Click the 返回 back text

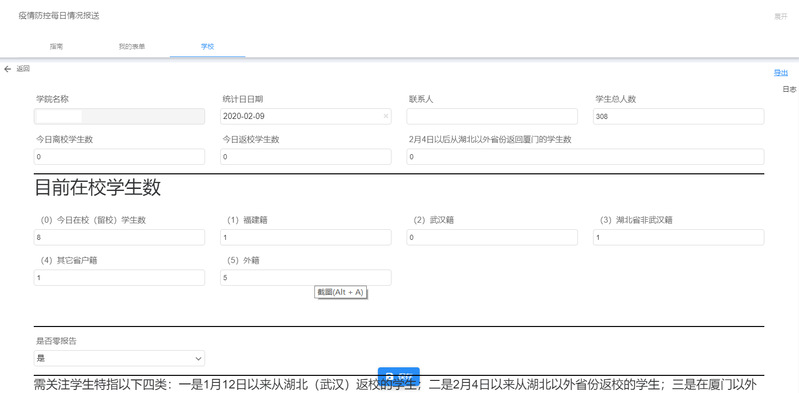pos(23,69)
